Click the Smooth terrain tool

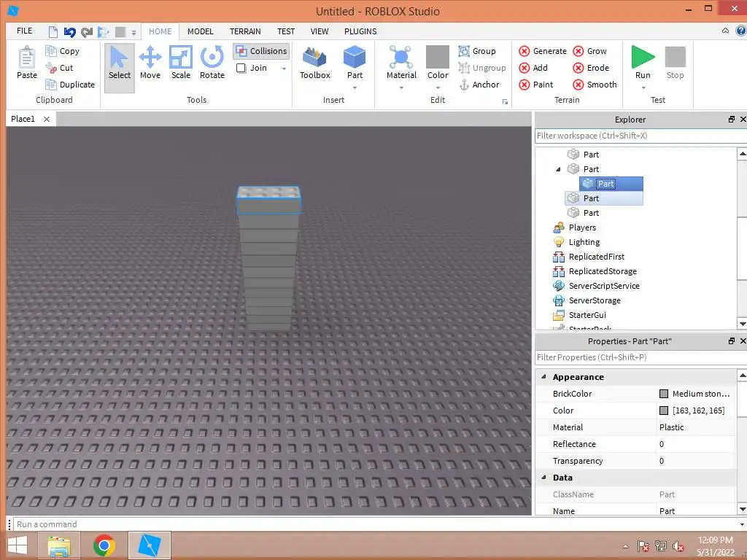[595, 85]
